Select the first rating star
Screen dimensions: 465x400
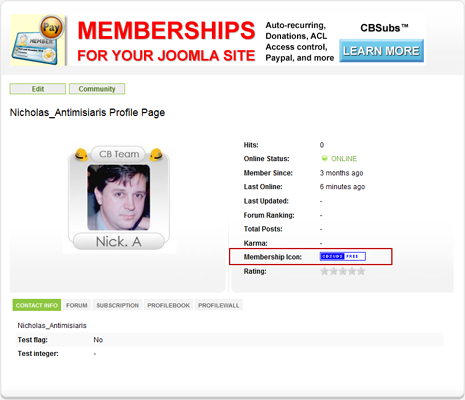click(324, 271)
